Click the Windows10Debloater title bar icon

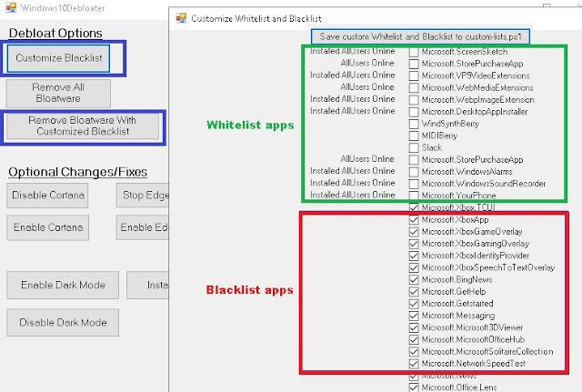pos(11,7)
